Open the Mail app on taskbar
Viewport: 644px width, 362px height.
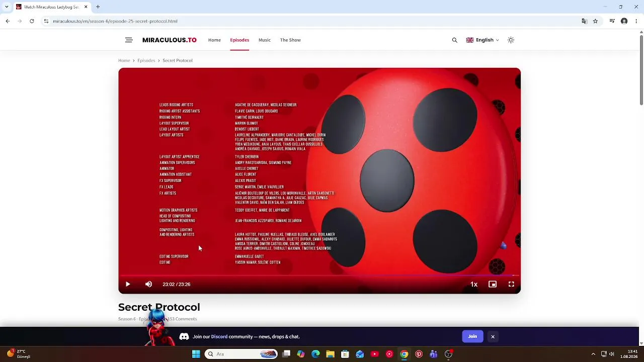(360, 354)
